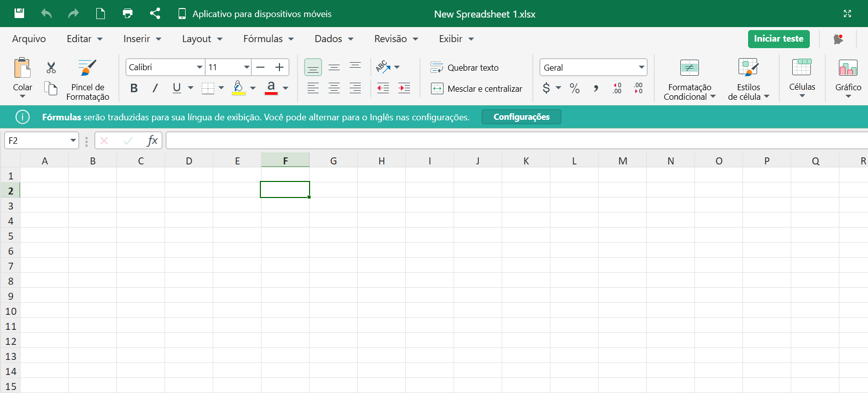Click the Colar paste icon
The height and width of the screenshot is (393, 868).
(22, 68)
